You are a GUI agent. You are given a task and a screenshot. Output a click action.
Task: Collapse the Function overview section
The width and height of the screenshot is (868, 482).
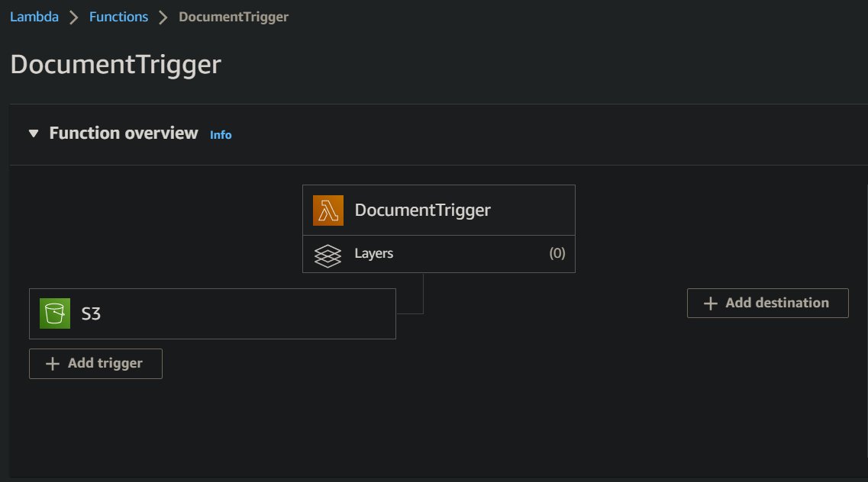(34, 133)
